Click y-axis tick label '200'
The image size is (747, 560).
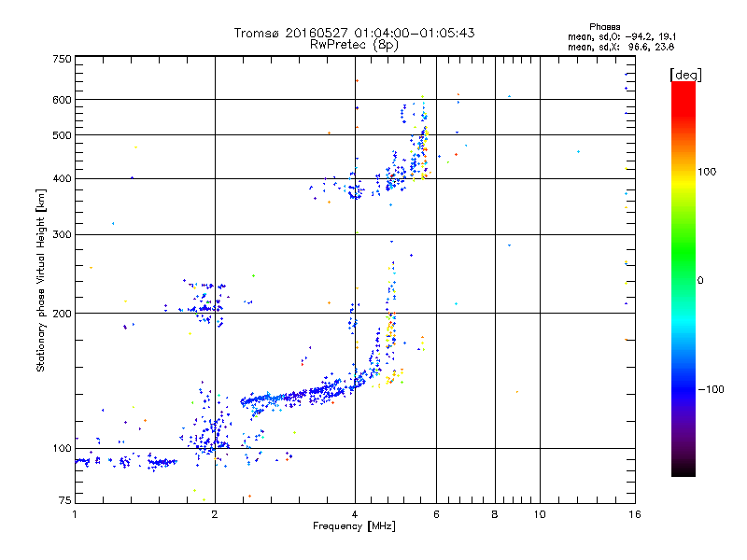[x=62, y=314]
